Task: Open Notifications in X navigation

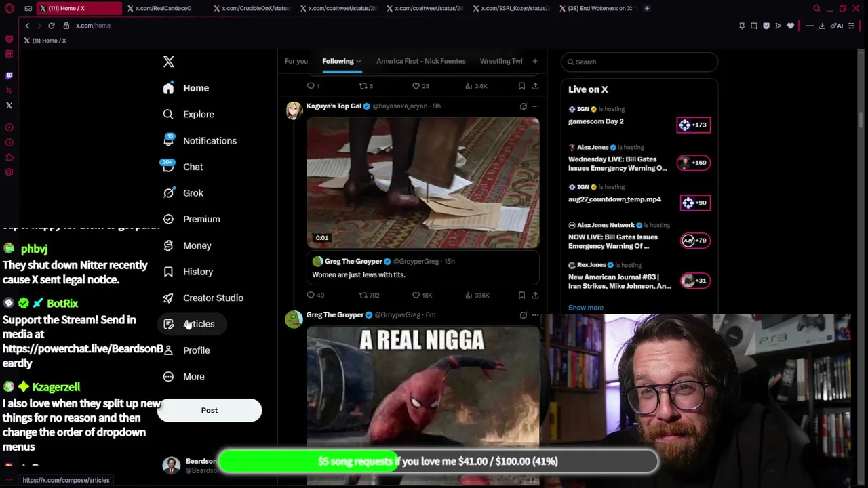Action: 200,141
